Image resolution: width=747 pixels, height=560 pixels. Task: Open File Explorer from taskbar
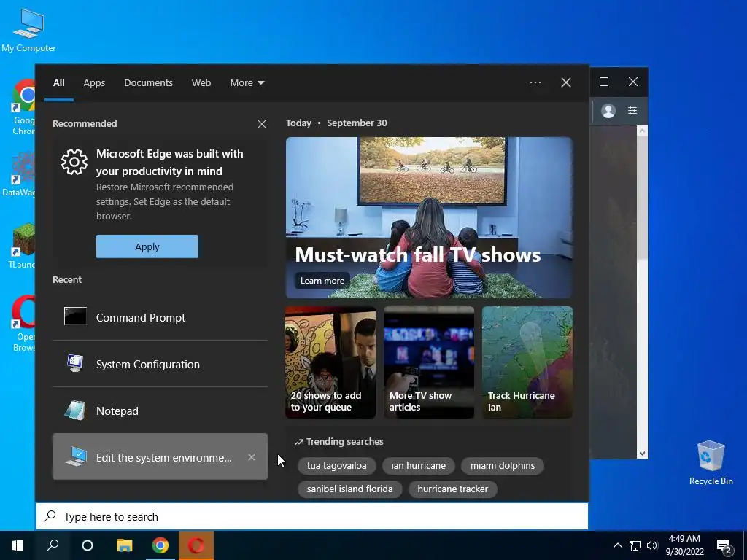coord(124,545)
